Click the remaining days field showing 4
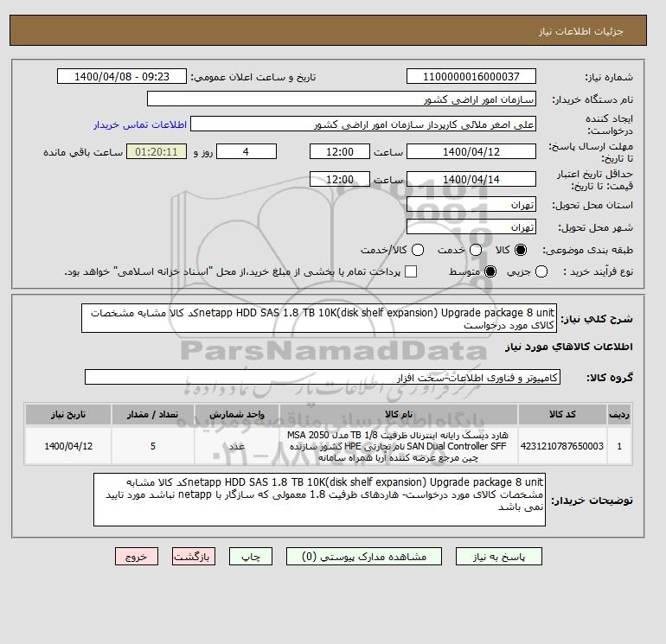The height and width of the screenshot is (644, 666). 247,151
